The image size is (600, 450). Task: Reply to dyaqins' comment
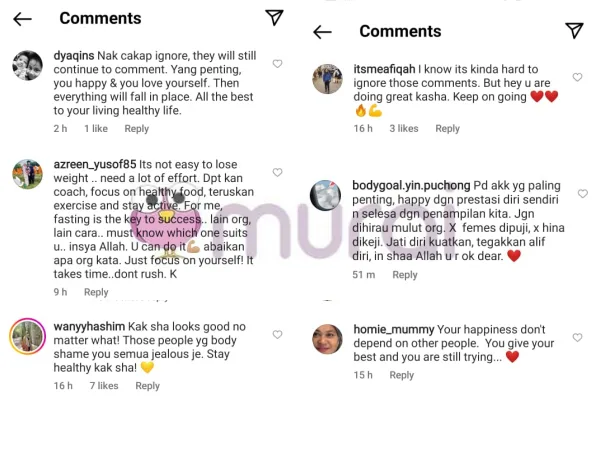tap(137, 129)
